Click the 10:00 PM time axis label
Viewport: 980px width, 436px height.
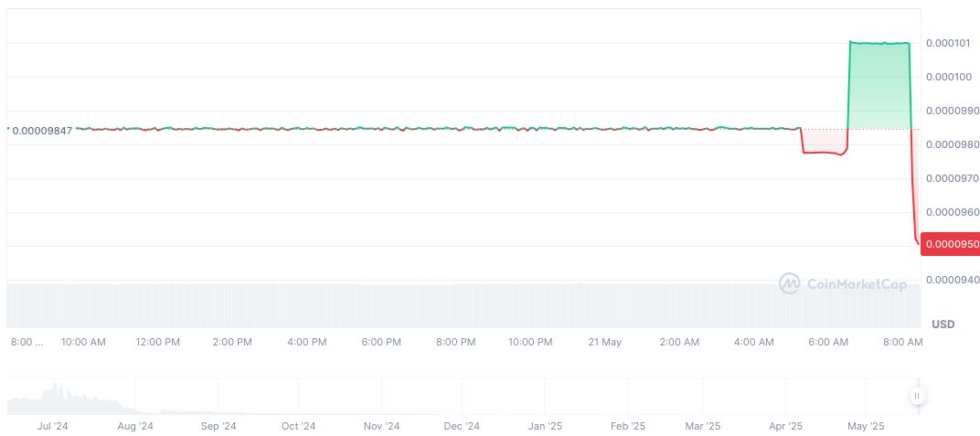[530, 342]
